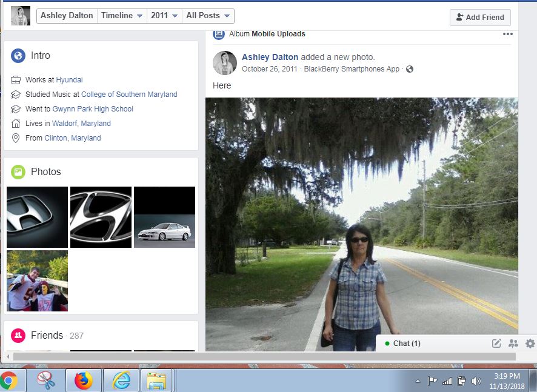Open Firefox from the taskbar
This screenshot has height=392, width=537.
84,380
